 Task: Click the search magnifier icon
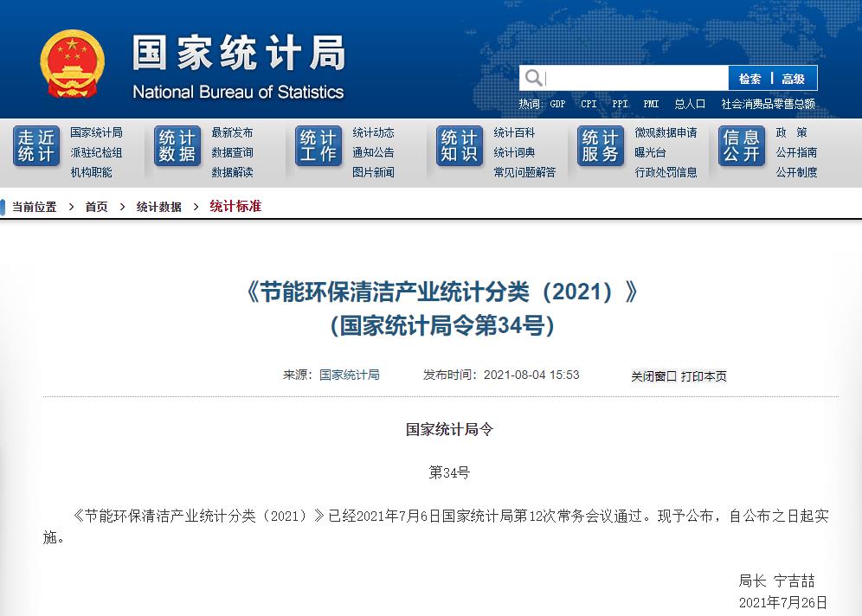[x=533, y=78]
